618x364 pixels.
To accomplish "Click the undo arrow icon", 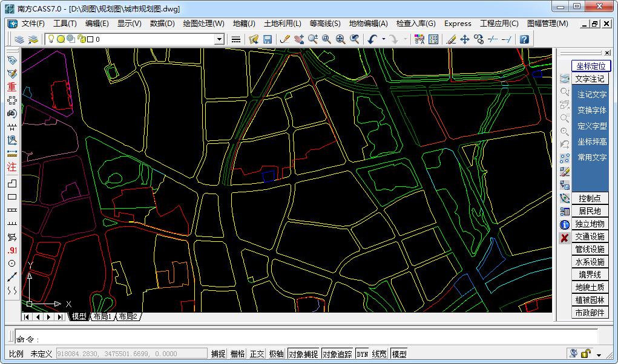I will [x=372, y=39].
